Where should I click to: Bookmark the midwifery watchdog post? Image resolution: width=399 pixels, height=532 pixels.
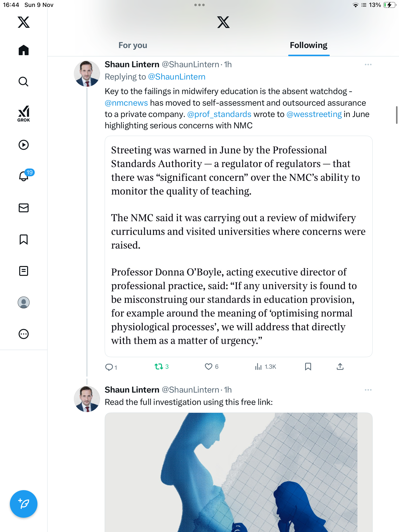(x=308, y=367)
